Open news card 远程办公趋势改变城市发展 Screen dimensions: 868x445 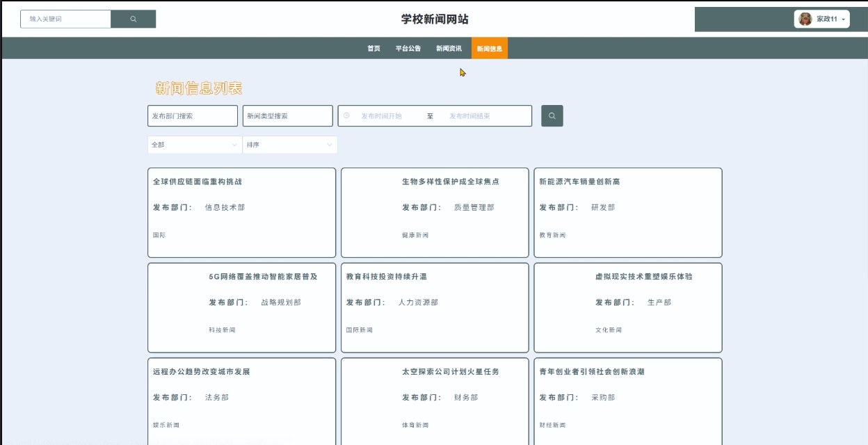242,401
